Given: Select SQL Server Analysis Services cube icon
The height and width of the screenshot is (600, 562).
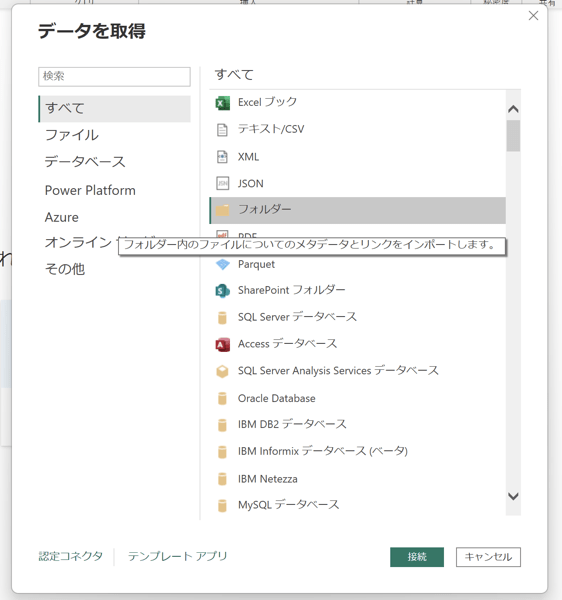Looking at the screenshot, I should (x=222, y=371).
